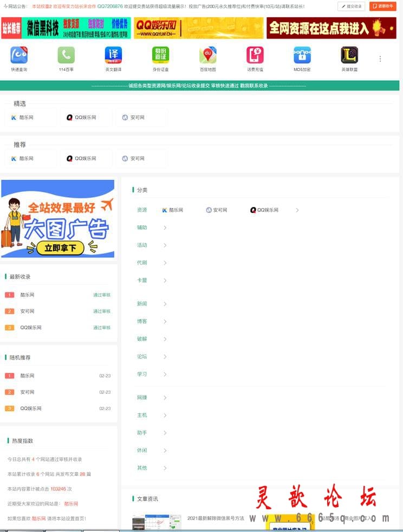Click the 提交收录 button at top
Viewport: 403px width, 532px height.
click(x=352, y=6)
